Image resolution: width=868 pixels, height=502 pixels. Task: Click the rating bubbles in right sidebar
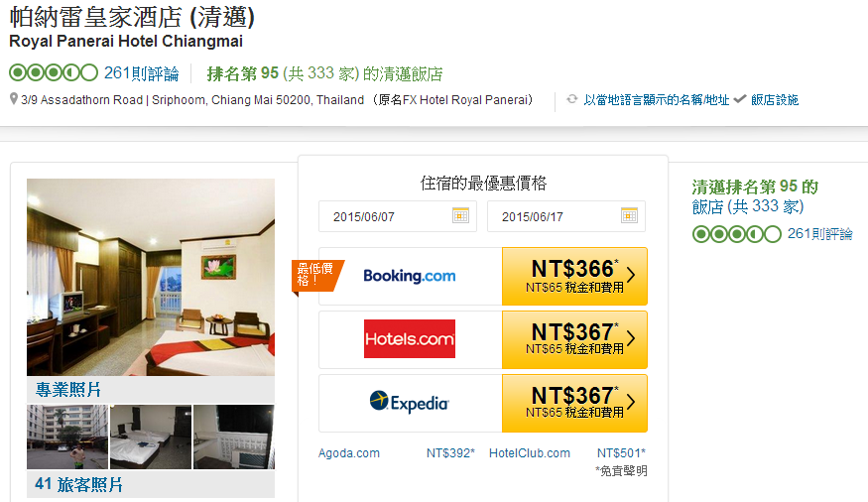point(737,234)
